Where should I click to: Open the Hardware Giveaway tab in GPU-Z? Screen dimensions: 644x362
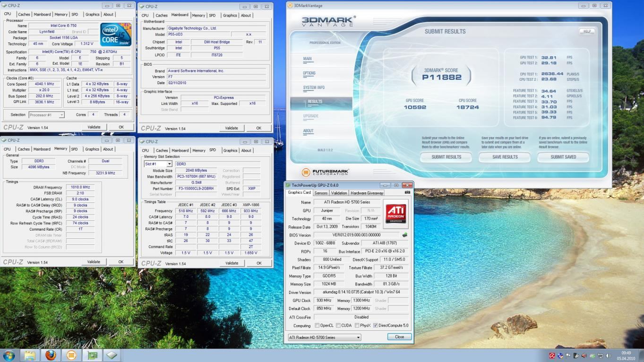point(366,193)
